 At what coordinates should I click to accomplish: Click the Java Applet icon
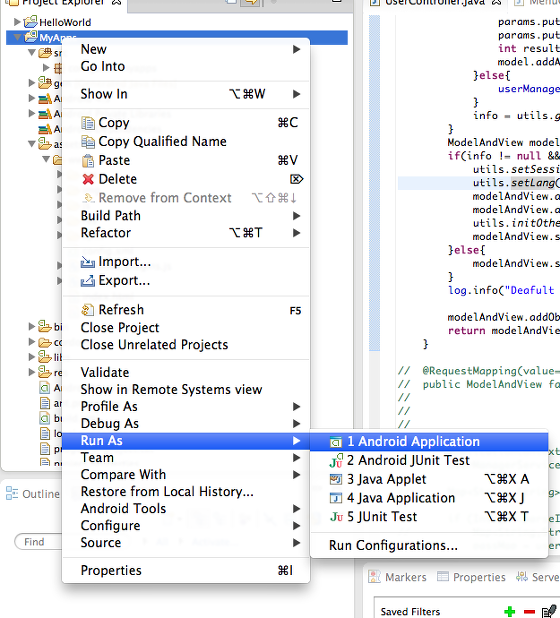336,480
